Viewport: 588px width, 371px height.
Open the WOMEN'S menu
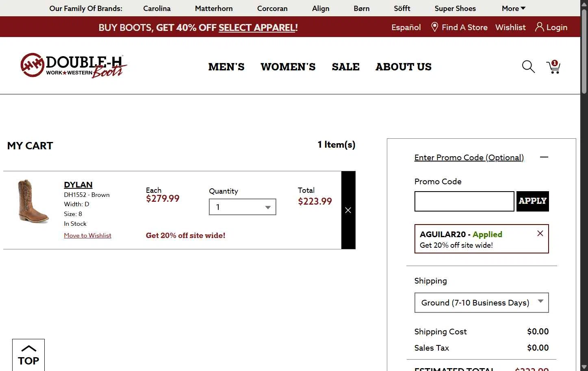click(x=288, y=67)
